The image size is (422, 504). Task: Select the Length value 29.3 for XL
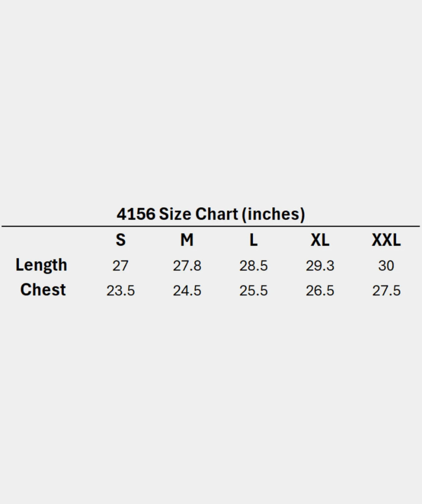click(x=320, y=266)
